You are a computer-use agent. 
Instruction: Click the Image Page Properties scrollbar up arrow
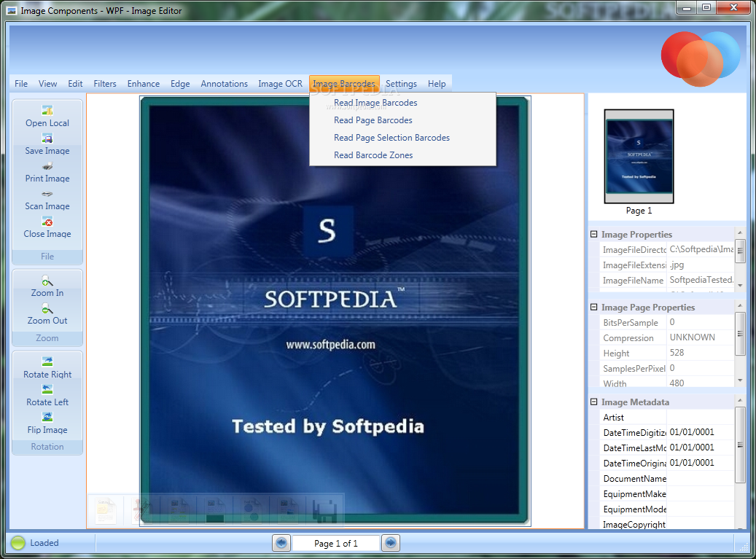[740, 305]
